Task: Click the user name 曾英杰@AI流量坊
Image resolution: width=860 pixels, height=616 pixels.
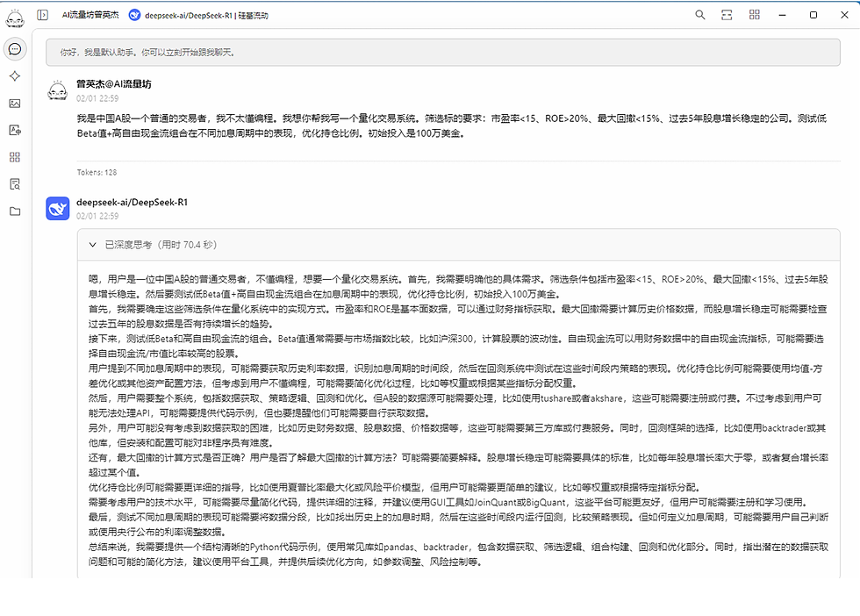Action: coord(113,84)
